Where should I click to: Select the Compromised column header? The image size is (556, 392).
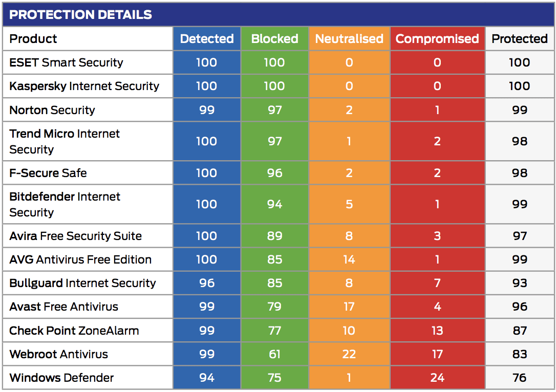click(x=437, y=39)
